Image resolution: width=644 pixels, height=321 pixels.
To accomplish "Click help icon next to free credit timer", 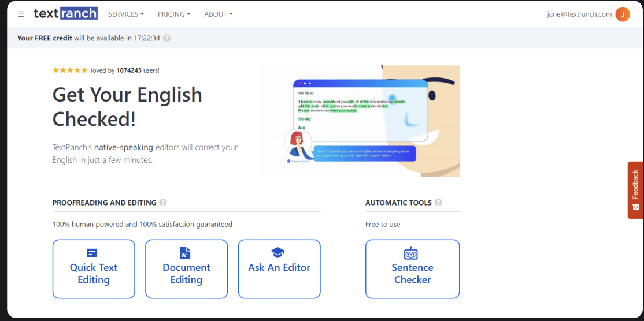I will [x=166, y=38].
